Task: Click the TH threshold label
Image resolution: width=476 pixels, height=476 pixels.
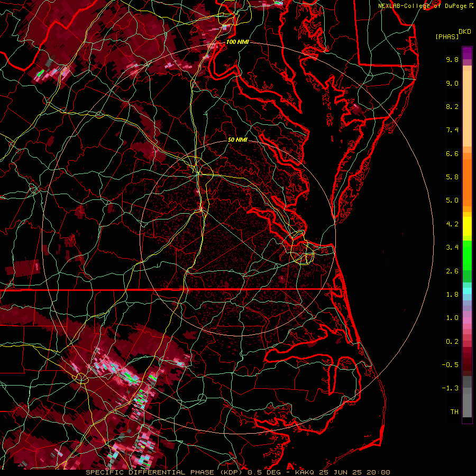Action: (454, 412)
